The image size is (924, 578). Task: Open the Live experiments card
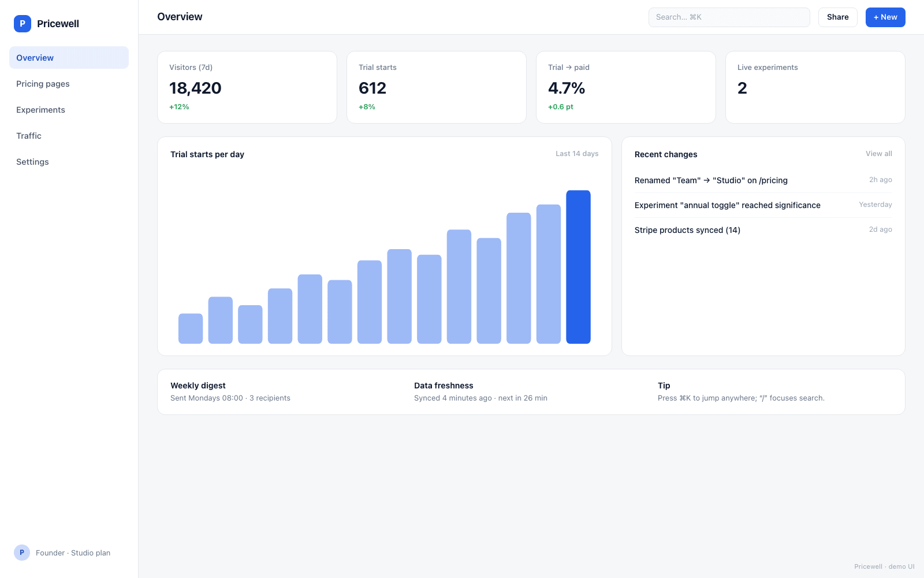tap(815, 87)
